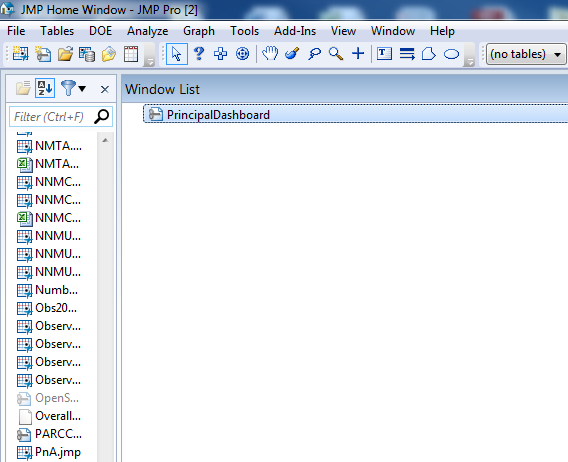
Task: Open the Add-Ins menu
Action: point(295,31)
